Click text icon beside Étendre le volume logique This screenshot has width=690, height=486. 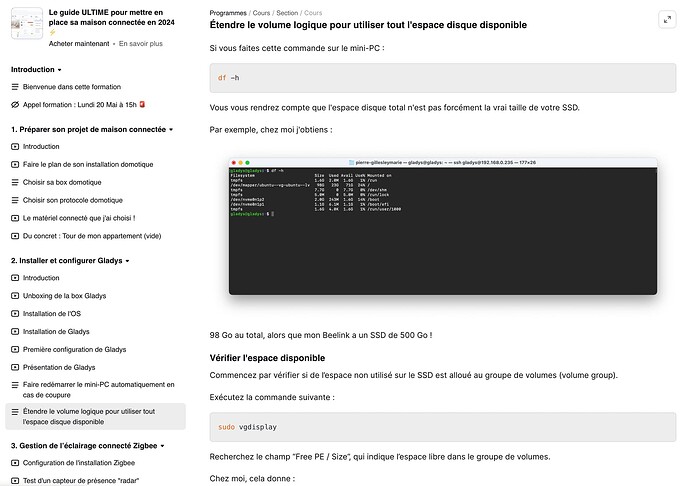point(15,412)
